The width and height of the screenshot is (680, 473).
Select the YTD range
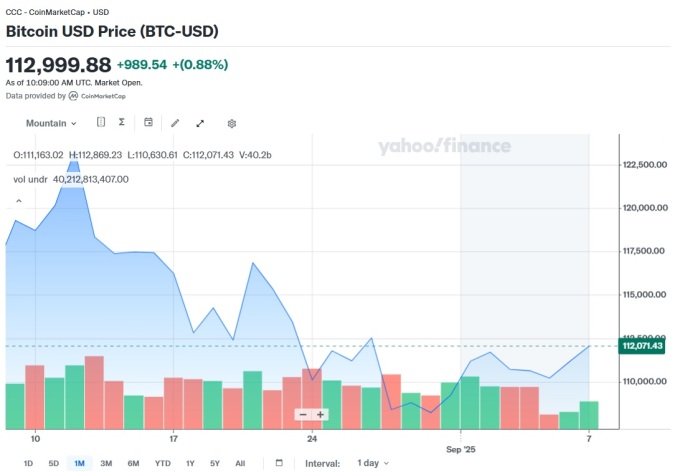click(163, 463)
